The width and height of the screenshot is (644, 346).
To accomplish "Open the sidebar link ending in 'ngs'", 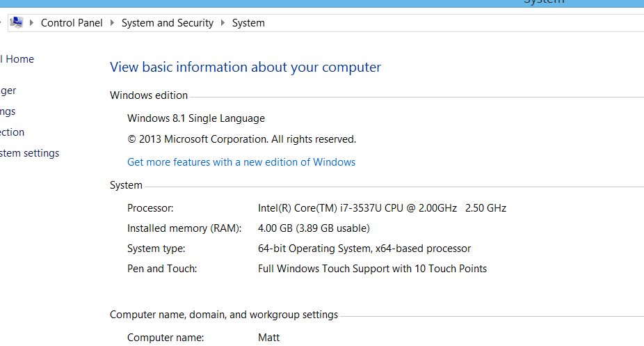I will click(x=8, y=112).
